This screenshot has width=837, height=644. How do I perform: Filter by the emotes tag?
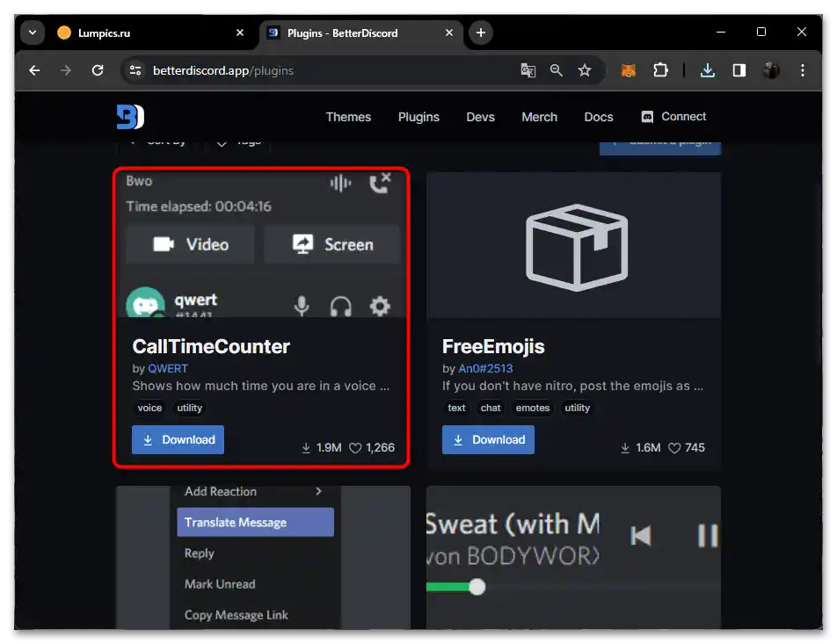pyautogui.click(x=533, y=408)
